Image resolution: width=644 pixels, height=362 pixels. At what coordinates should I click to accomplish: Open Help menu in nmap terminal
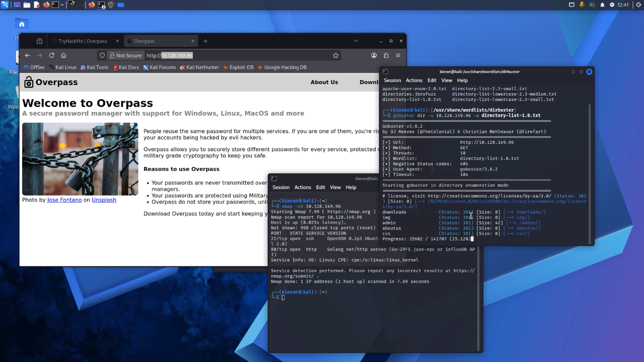click(351, 187)
